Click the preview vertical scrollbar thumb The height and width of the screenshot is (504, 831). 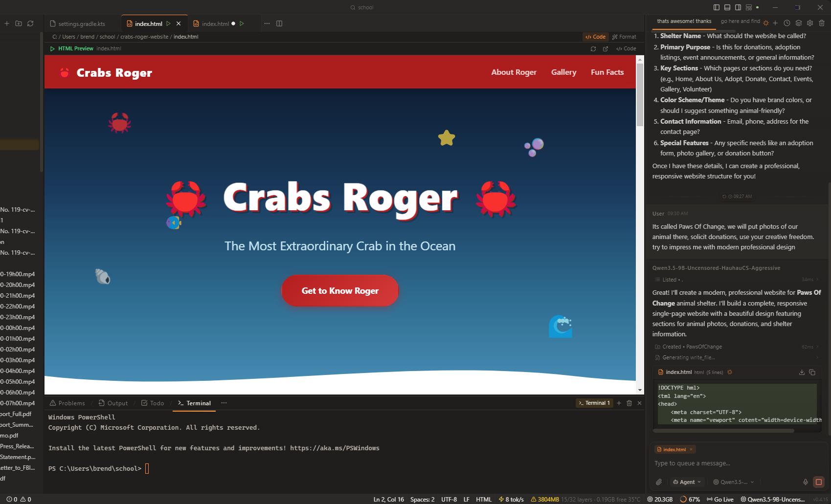(640, 94)
